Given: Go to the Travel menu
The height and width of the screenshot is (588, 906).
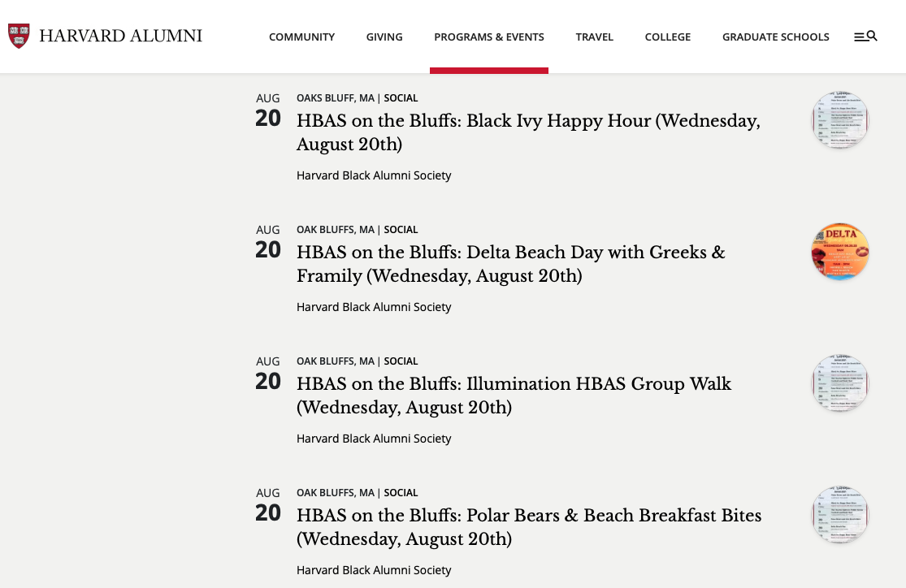Looking at the screenshot, I should 595,37.
